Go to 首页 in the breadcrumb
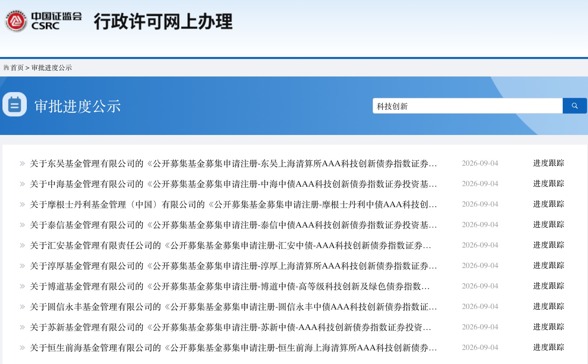 (x=17, y=68)
